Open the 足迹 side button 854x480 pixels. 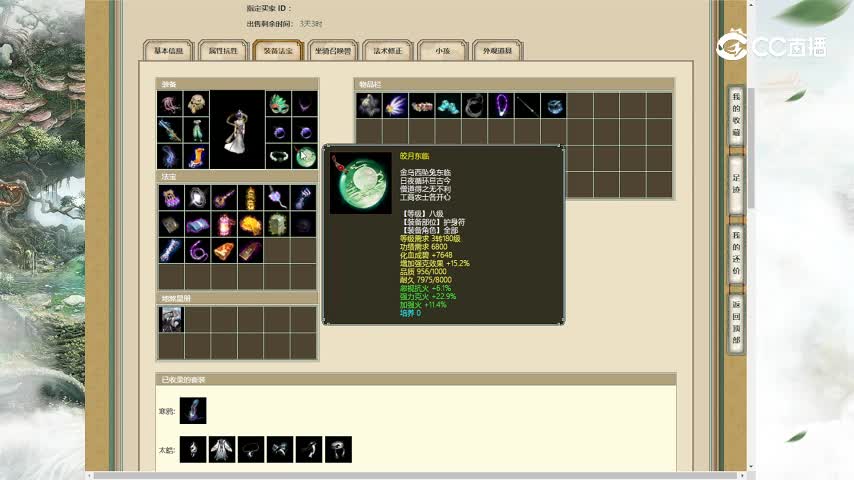pos(736,184)
